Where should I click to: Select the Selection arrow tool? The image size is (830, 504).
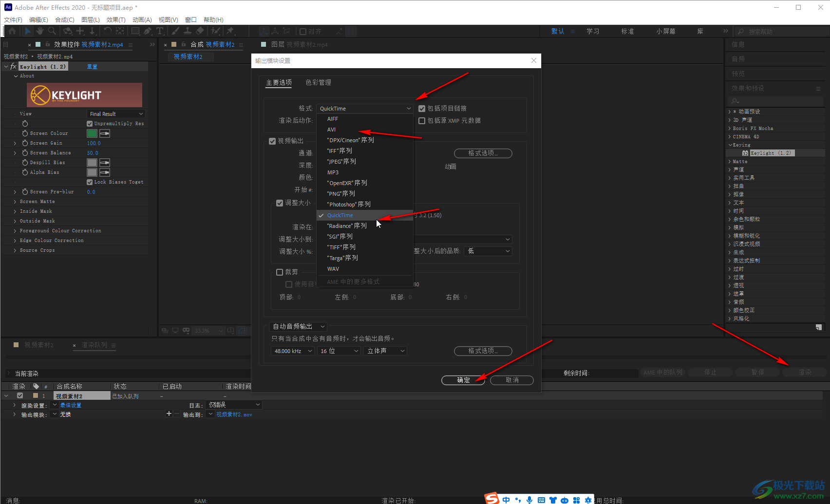(27, 31)
